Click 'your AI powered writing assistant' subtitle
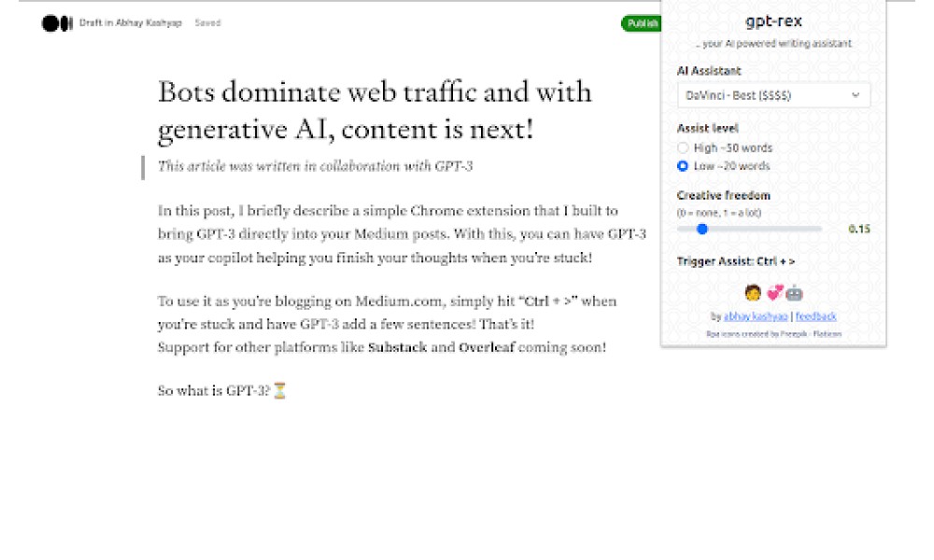This screenshot has width=934, height=560. coord(773,44)
